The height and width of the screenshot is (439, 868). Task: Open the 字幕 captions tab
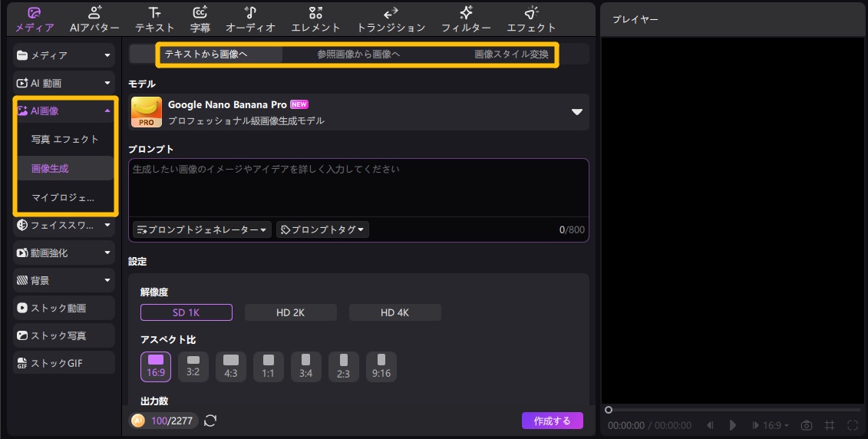(200, 20)
